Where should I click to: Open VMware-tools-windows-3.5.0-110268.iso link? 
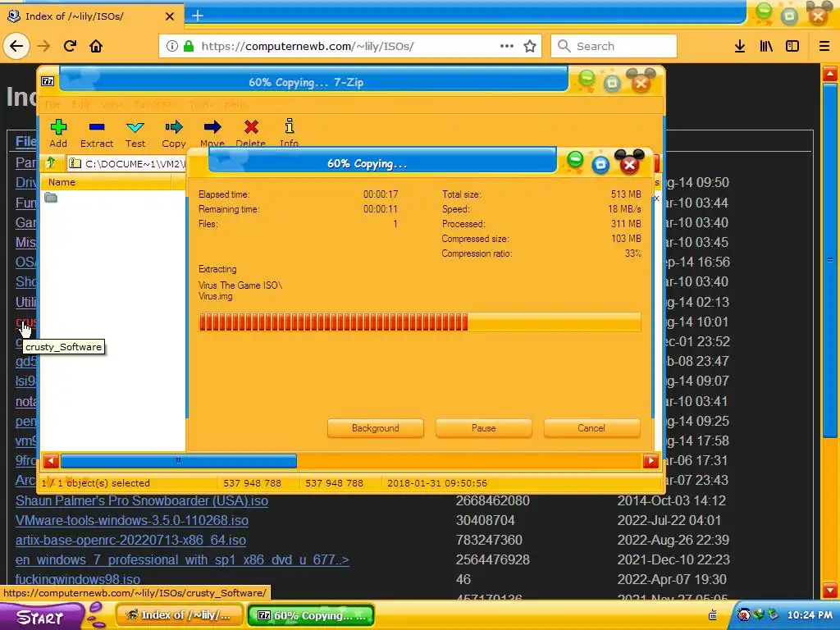[x=132, y=521]
